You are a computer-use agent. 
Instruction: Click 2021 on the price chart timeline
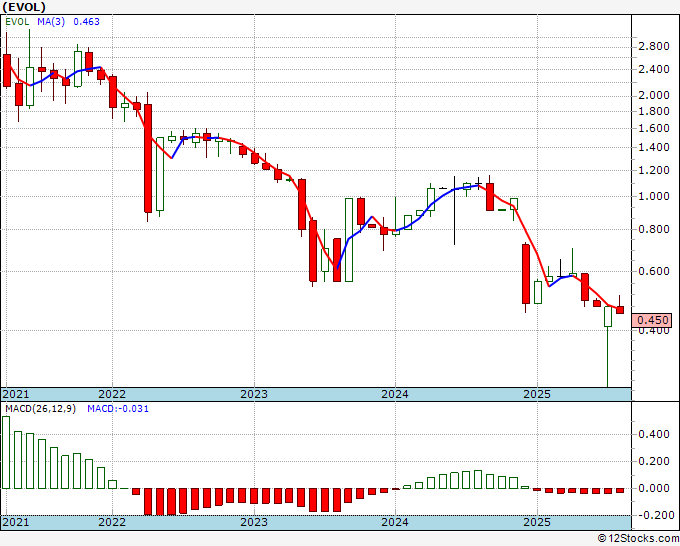click(x=16, y=394)
